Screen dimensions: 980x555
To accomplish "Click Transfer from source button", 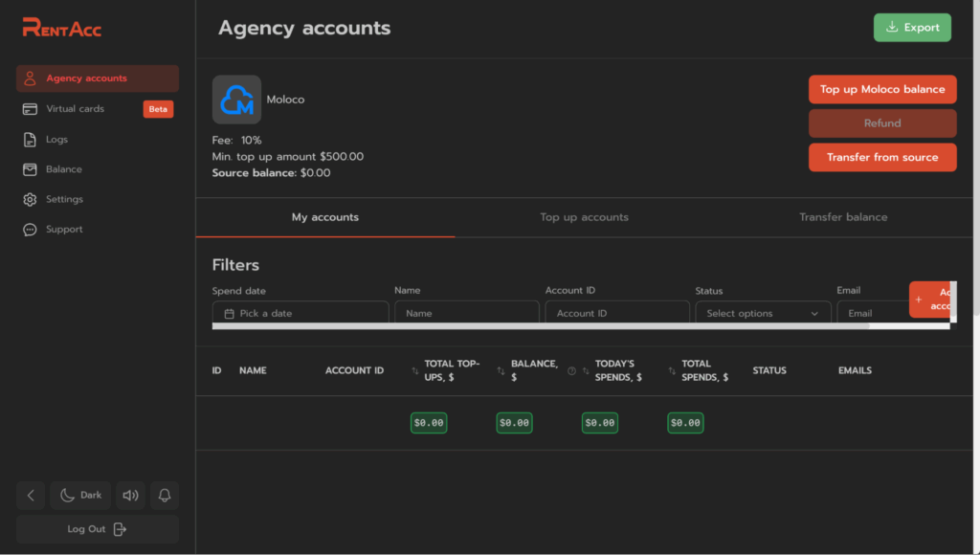I will [881, 157].
